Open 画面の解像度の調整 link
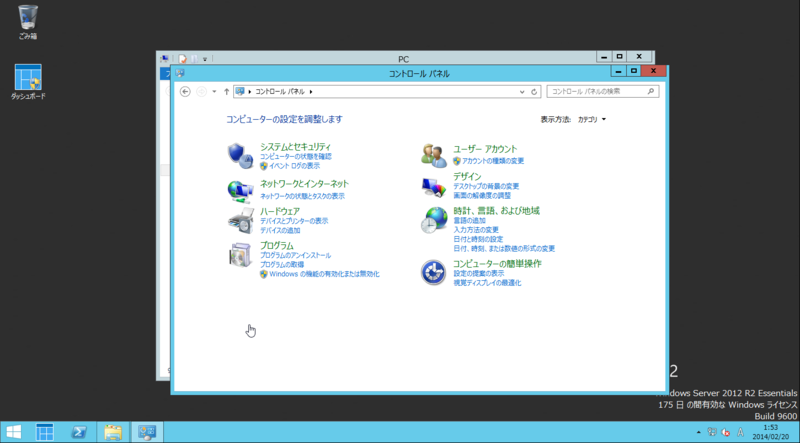Viewport: 800px width, 443px height. coord(482,195)
